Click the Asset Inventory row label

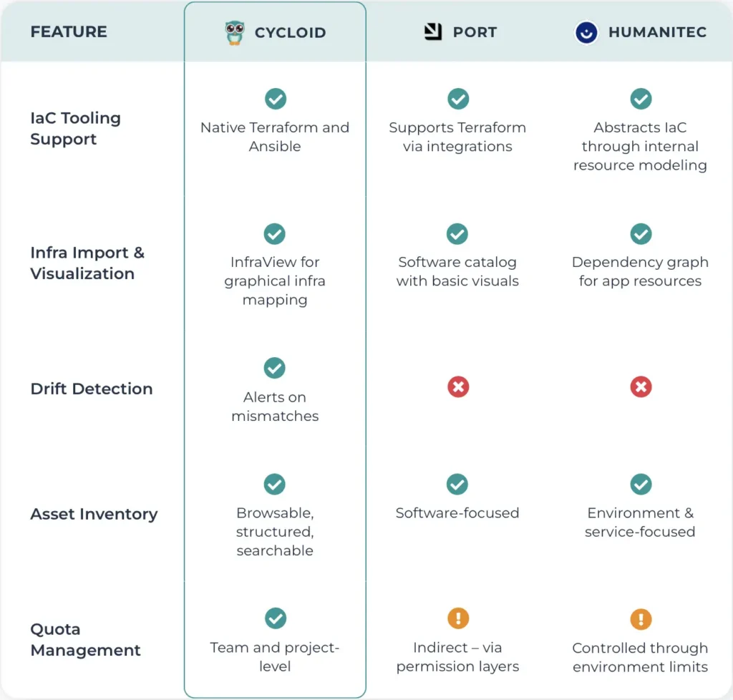coord(94,514)
